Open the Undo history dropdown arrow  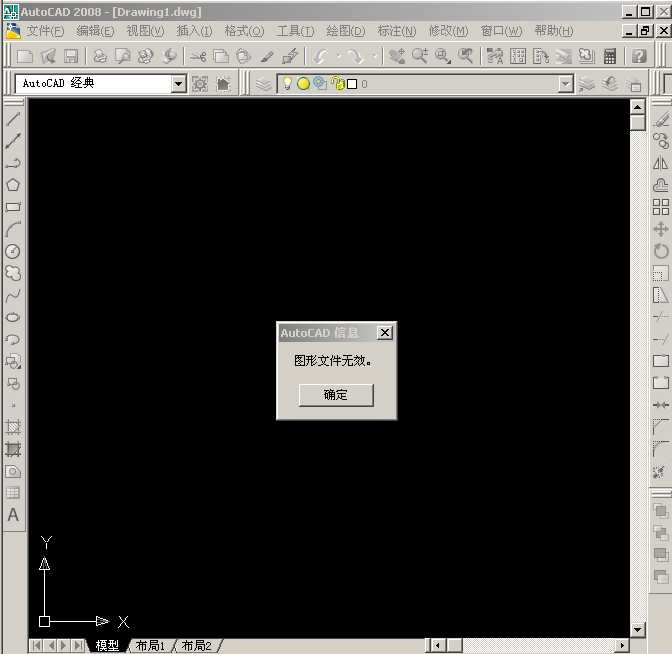click(x=339, y=56)
